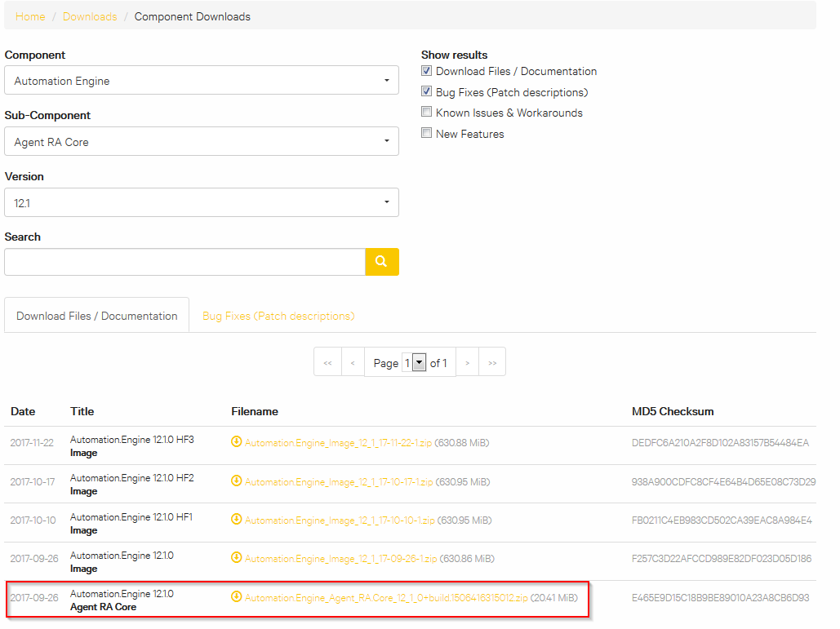The width and height of the screenshot is (840, 629).
Task: Go to next page using arrow icon
Action: (x=467, y=361)
